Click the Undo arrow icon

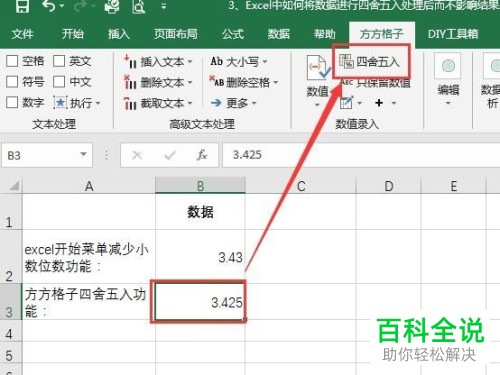click(x=49, y=6)
